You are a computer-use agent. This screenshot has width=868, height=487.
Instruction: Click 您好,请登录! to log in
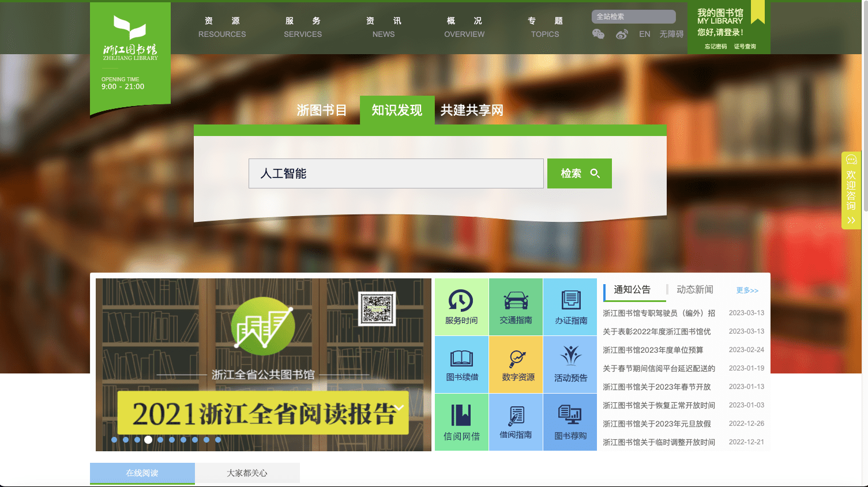click(x=720, y=32)
